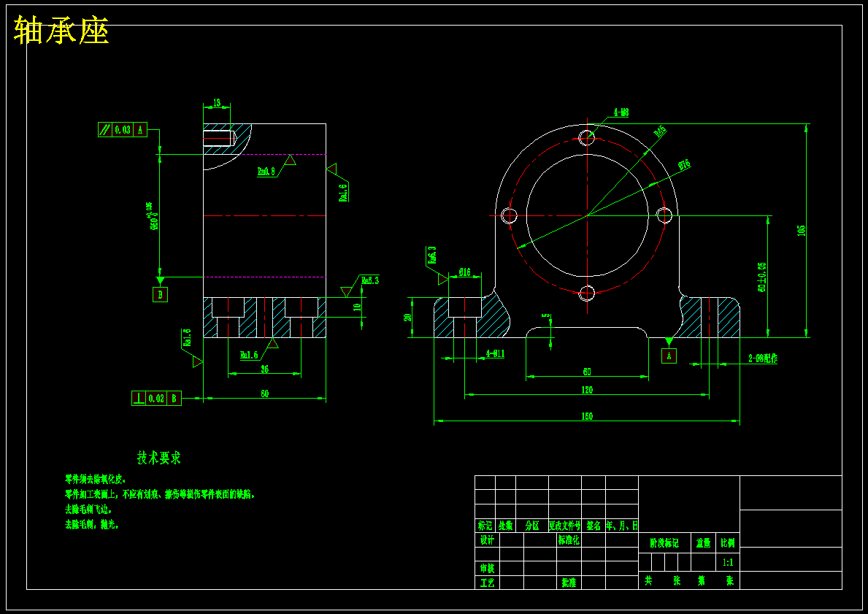Click the "标记" title block cell
The height and width of the screenshot is (614, 868).
485,526
